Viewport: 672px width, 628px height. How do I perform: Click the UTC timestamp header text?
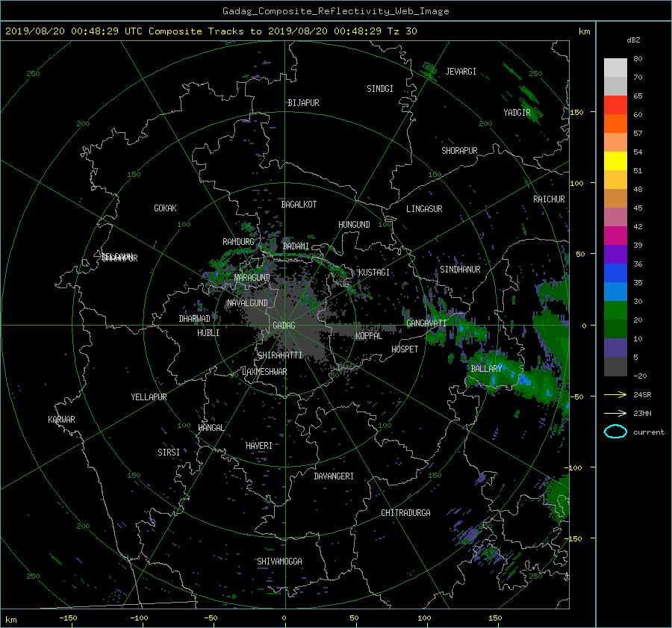point(211,31)
